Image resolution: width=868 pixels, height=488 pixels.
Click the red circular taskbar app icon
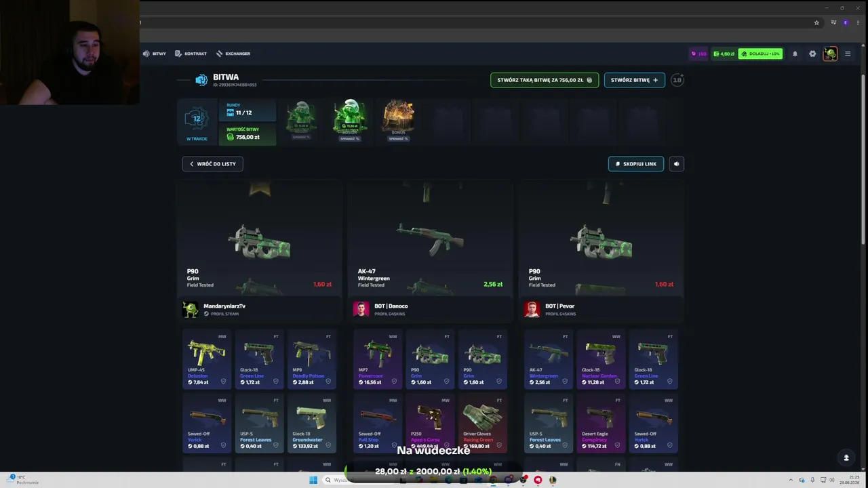(x=538, y=480)
